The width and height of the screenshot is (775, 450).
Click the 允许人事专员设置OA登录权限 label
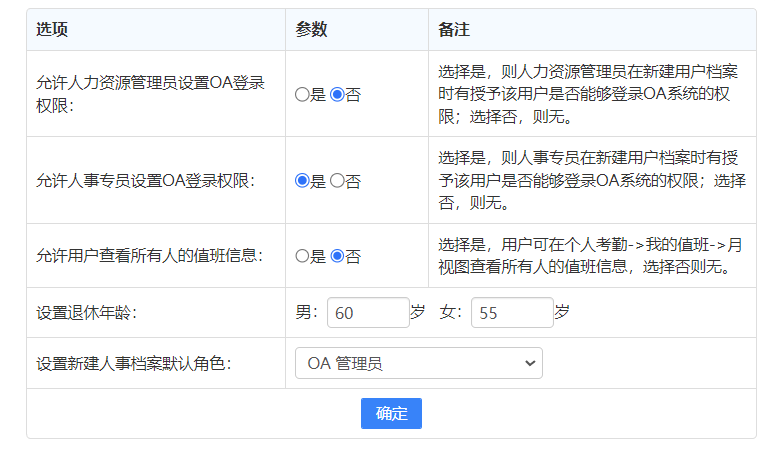point(145,181)
